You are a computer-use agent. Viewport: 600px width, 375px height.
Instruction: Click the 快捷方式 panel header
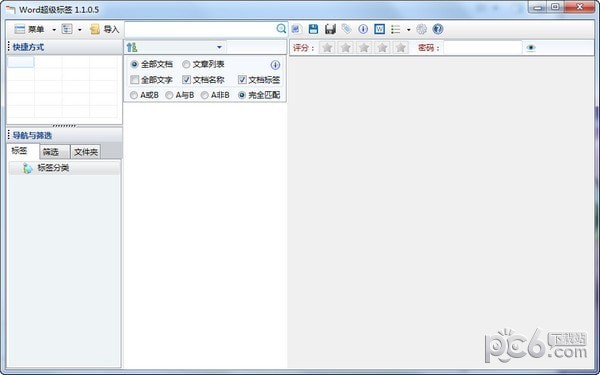click(64, 47)
